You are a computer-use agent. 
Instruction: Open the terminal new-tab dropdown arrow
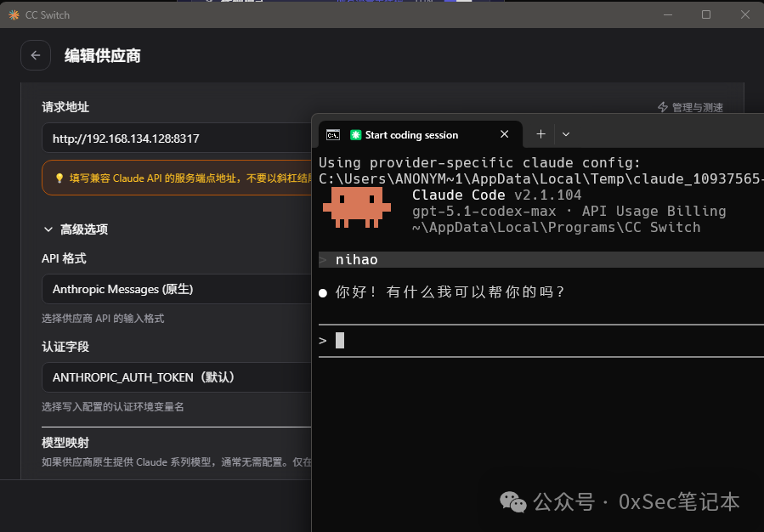pos(566,134)
